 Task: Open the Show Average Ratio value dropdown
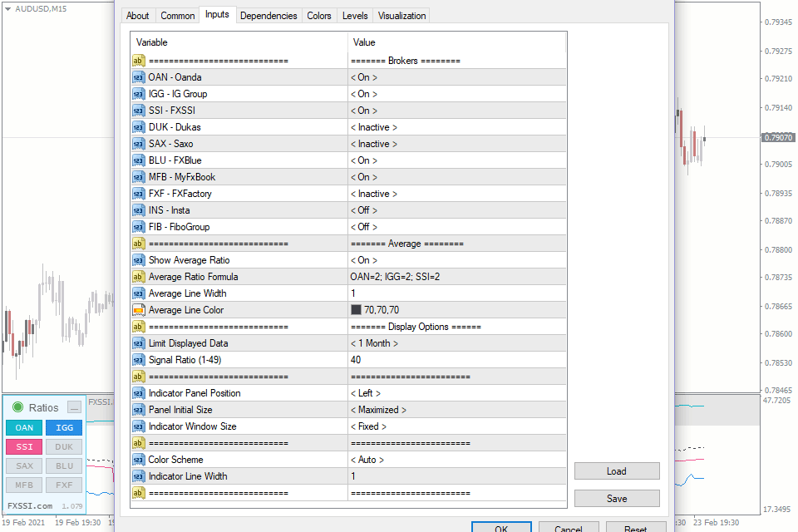457,260
